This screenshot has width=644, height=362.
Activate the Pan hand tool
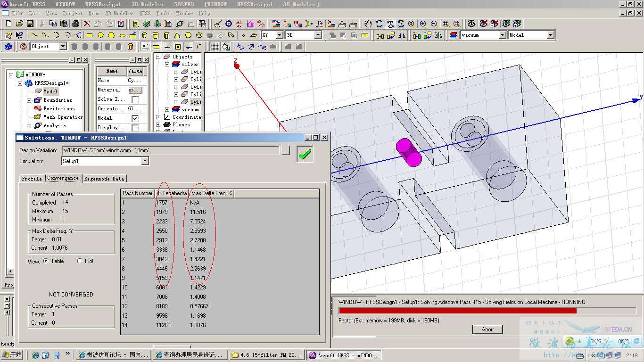(x=368, y=24)
